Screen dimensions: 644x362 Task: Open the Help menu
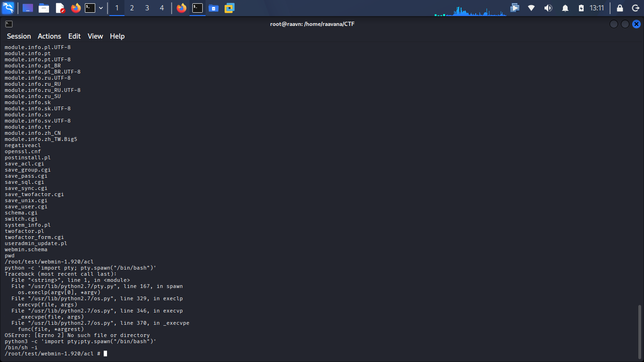click(117, 36)
